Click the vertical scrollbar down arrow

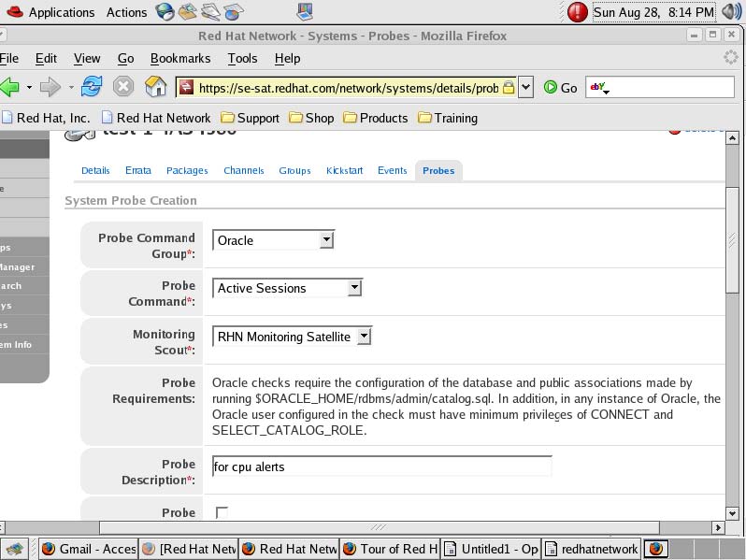click(732, 513)
